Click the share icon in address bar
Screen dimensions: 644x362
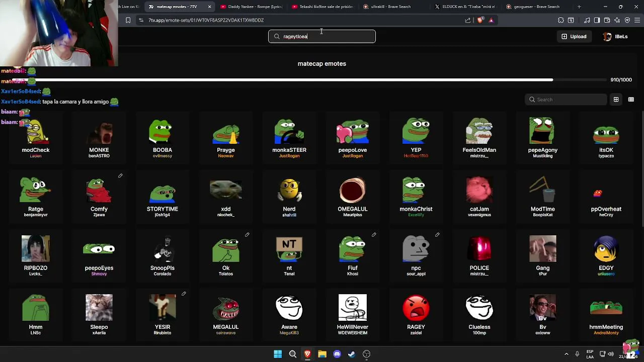(x=468, y=20)
